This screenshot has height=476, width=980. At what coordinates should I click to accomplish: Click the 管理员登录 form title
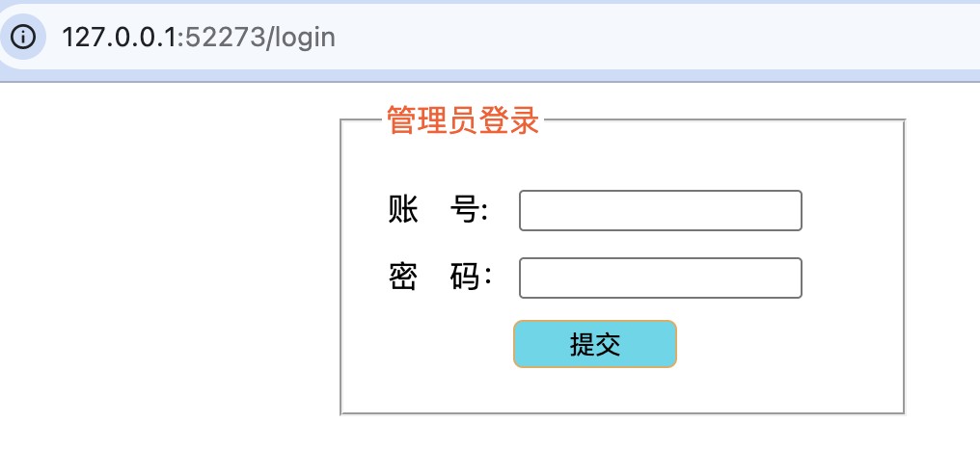coord(462,121)
